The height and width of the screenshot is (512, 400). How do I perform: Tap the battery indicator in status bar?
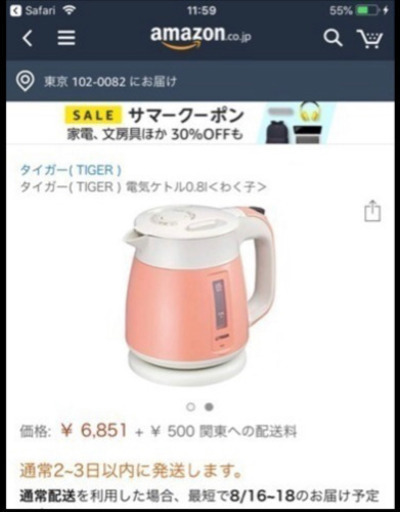368,11
